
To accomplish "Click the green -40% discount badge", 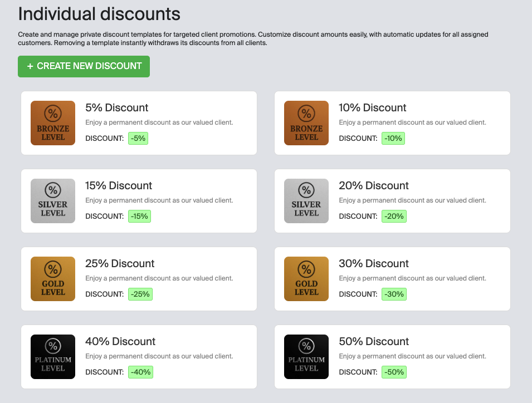I will tap(139, 372).
